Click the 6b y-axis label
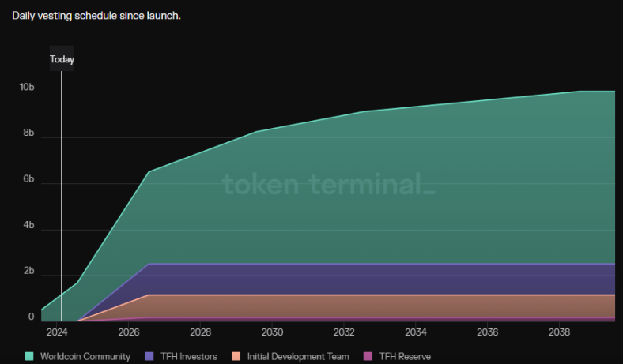Image resolution: width=623 pixels, height=364 pixels. [x=28, y=180]
